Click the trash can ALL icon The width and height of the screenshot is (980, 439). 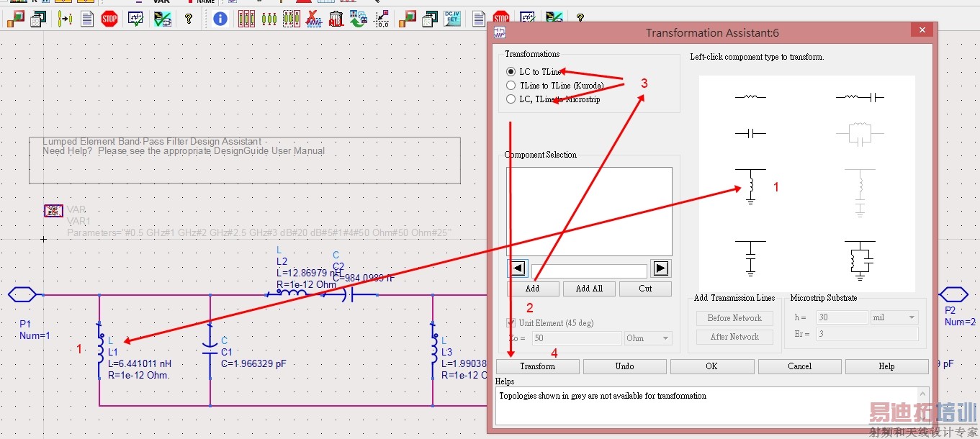coord(336,19)
